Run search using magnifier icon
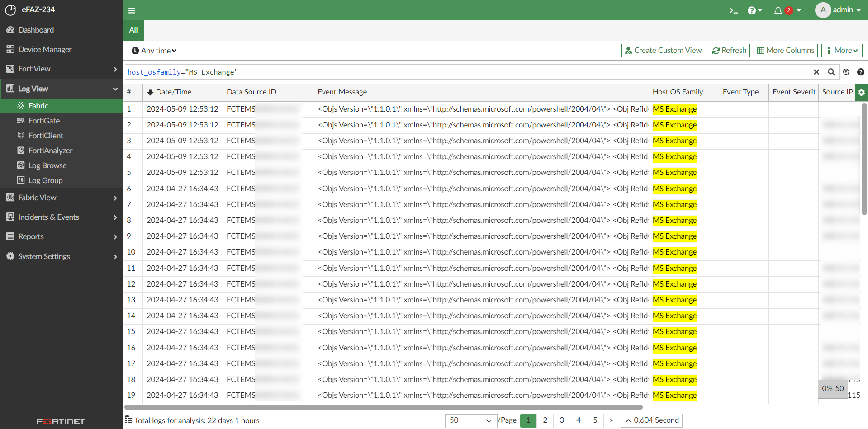The height and width of the screenshot is (429, 868). (x=831, y=72)
